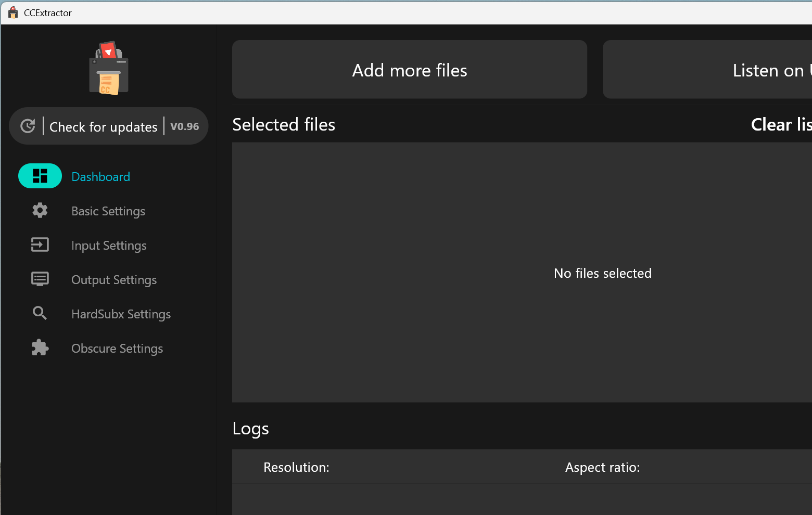The width and height of the screenshot is (812, 515).
Task: Click the Basic Settings gear icon
Action: [40, 210]
